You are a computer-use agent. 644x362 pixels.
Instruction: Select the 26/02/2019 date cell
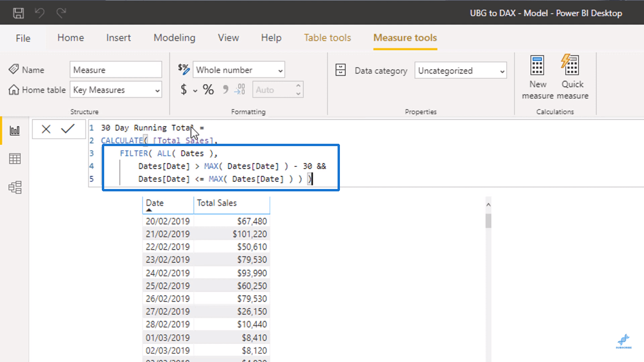point(168,299)
